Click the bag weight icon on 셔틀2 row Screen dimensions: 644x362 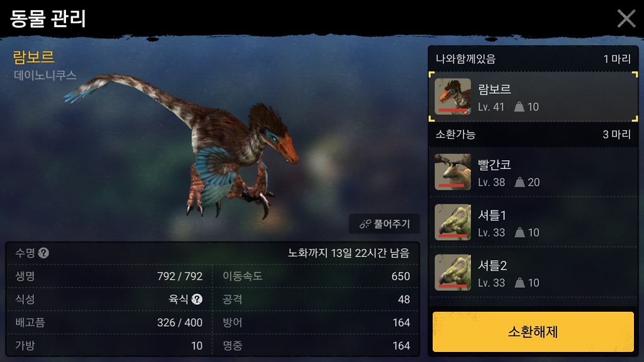pyautogui.click(x=519, y=283)
